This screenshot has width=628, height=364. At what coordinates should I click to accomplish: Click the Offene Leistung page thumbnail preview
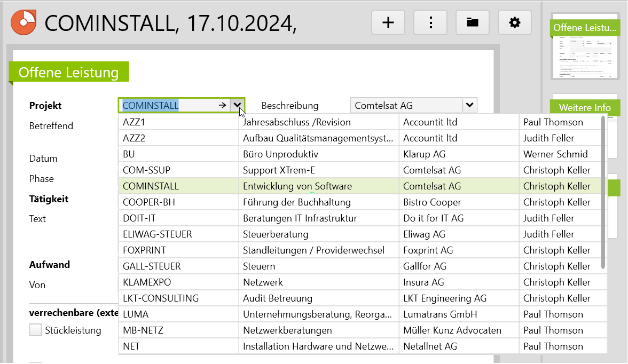pyautogui.click(x=584, y=59)
